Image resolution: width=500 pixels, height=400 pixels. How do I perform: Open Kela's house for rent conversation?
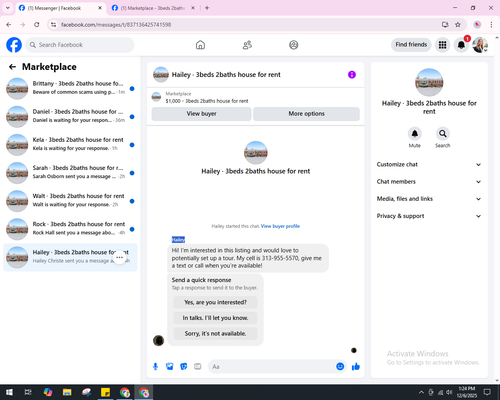coord(70,145)
